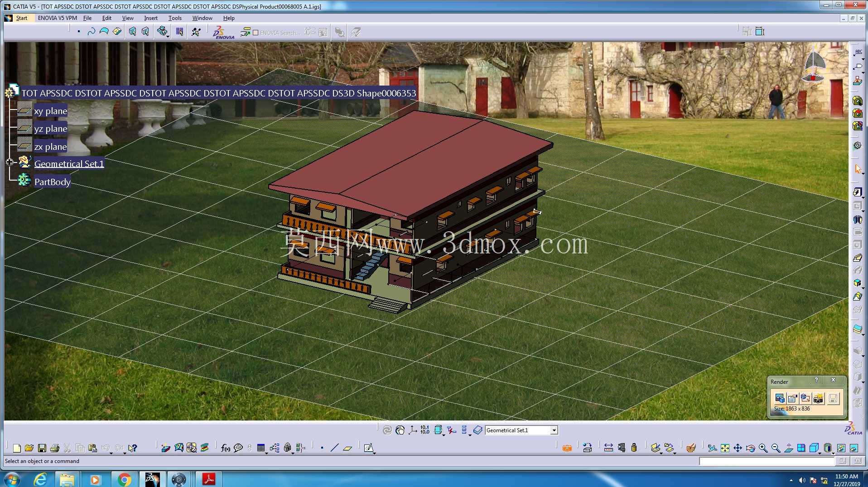Select the xy plane in the tree
868x487 pixels.
50,111
